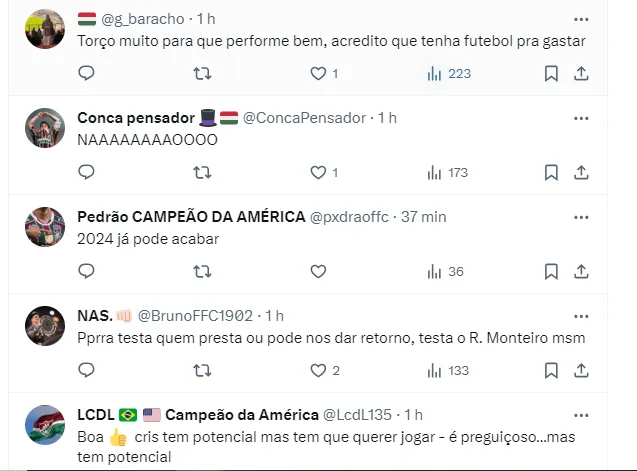Viewport: 637px width, 471px height.
Task: Like the '2024 já pode acabar' tweet
Action: 318,271
